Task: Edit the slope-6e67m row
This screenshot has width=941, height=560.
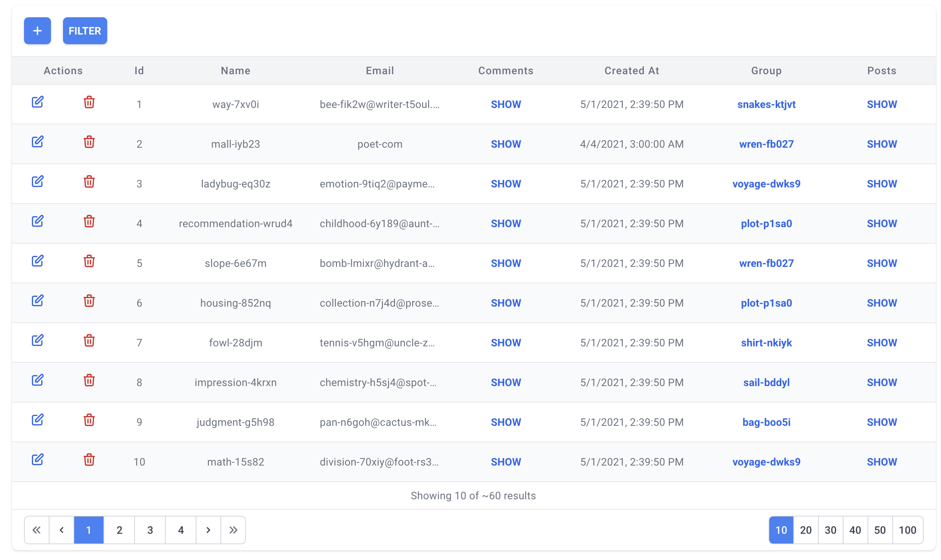Action: (37, 261)
